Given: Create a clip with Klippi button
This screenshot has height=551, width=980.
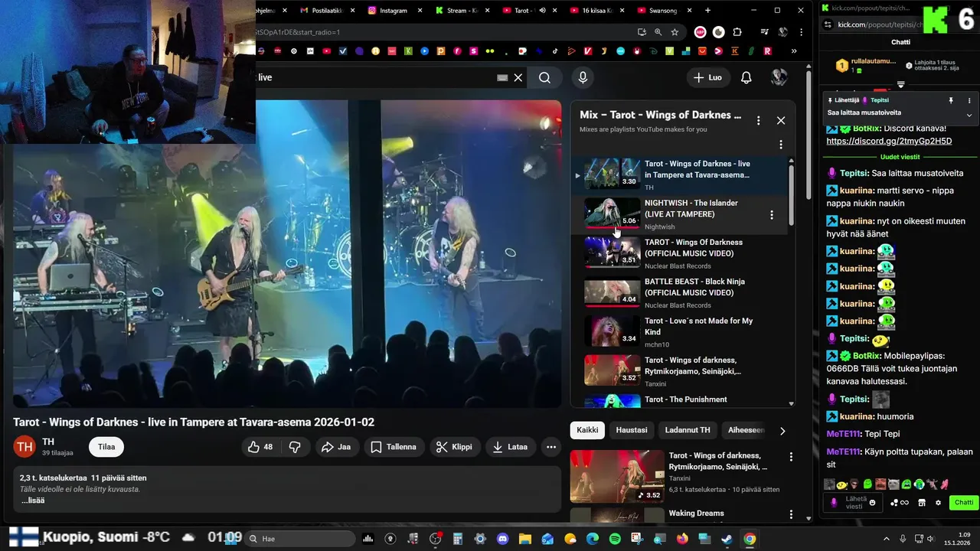Looking at the screenshot, I should point(454,447).
